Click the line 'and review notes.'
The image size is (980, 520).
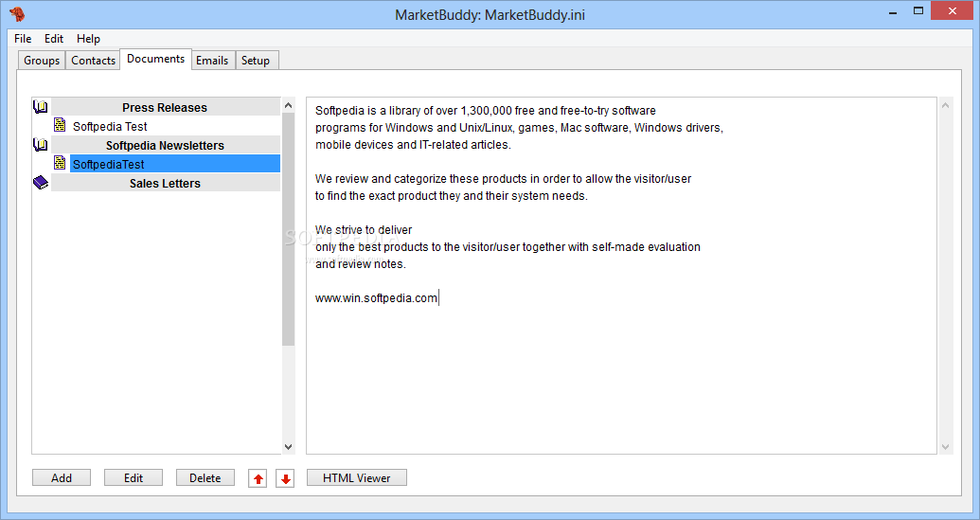[361, 263]
